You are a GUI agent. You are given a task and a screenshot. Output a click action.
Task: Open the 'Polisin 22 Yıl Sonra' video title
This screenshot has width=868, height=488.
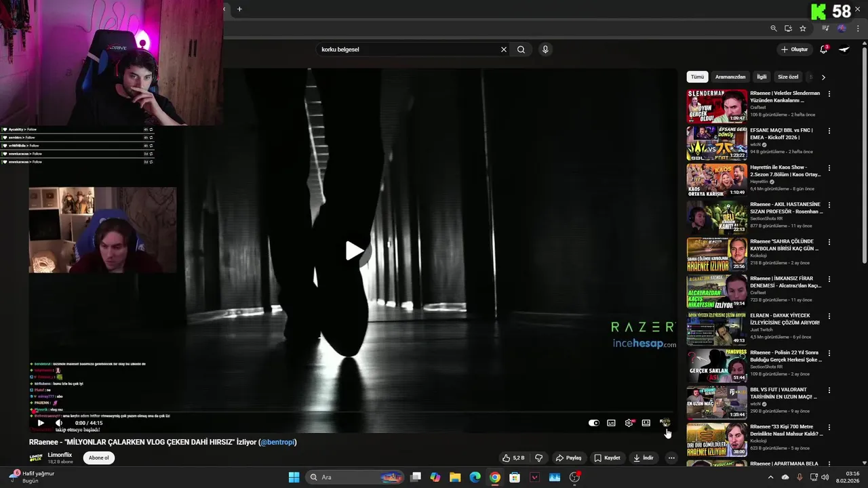(785, 357)
